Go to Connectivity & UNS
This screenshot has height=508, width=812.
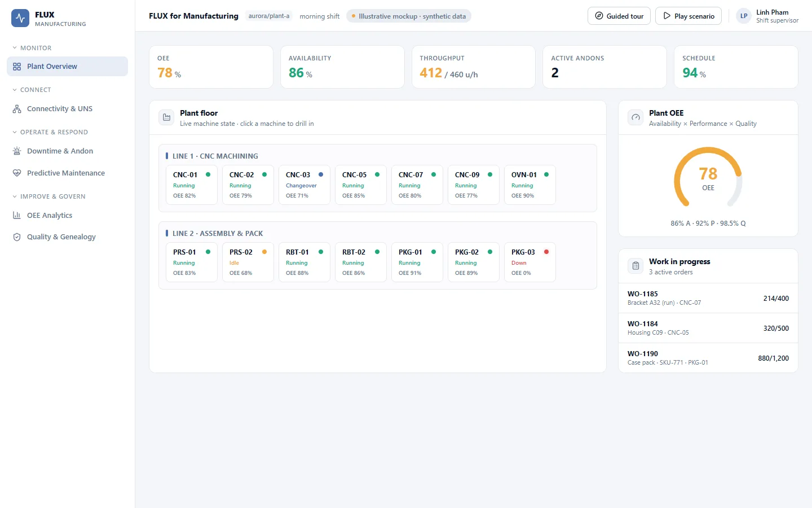[67, 109]
